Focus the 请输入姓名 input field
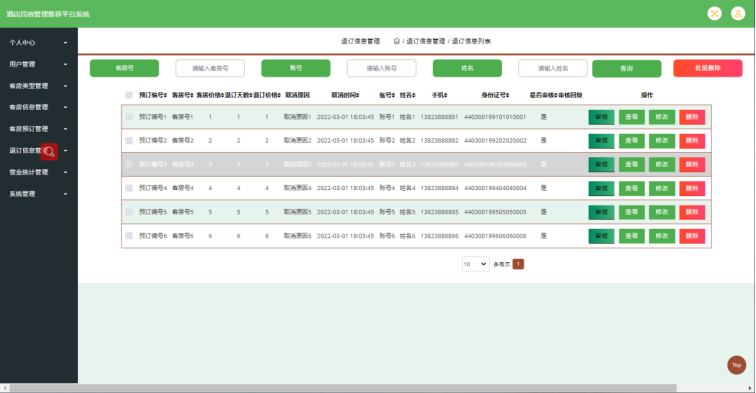This screenshot has width=756, height=393. 553,68
